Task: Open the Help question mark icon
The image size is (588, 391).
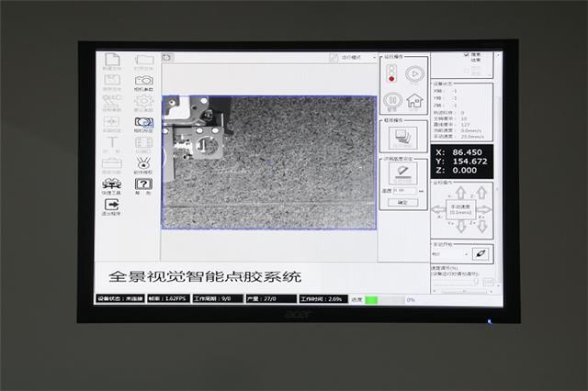Action: [x=143, y=184]
